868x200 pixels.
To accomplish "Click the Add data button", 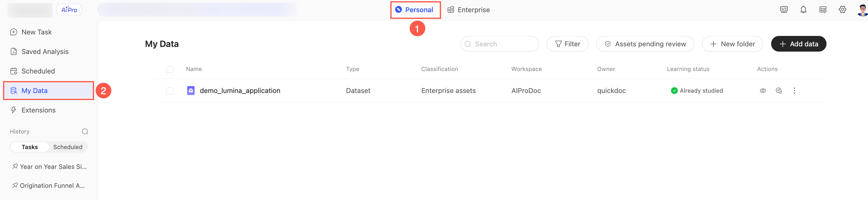I will [x=798, y=44].
